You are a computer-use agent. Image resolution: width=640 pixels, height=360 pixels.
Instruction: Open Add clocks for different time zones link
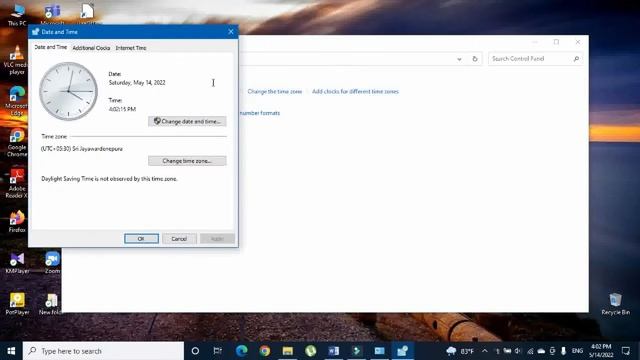(355, 91)
